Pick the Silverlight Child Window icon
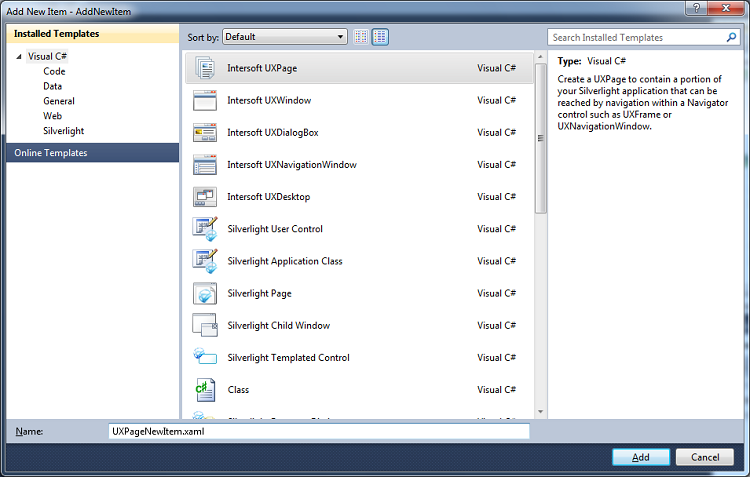Viewport: 750px width, 477px height. pyautogui.click(x=205, y=325)
